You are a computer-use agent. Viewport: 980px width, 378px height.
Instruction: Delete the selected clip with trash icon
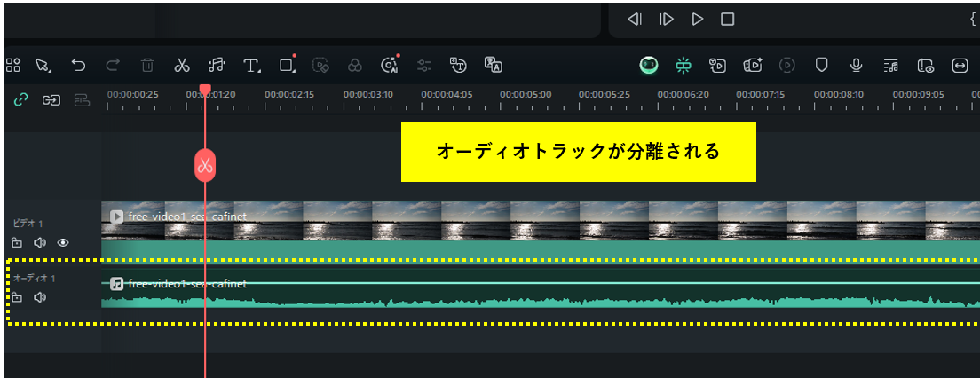[x=147, y=65]
